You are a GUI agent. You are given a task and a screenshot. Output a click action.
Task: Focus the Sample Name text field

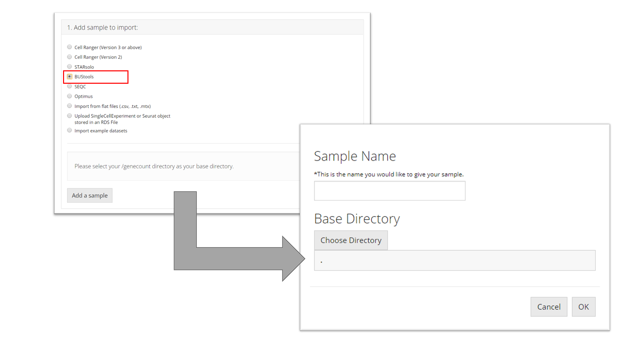[389, 191]
